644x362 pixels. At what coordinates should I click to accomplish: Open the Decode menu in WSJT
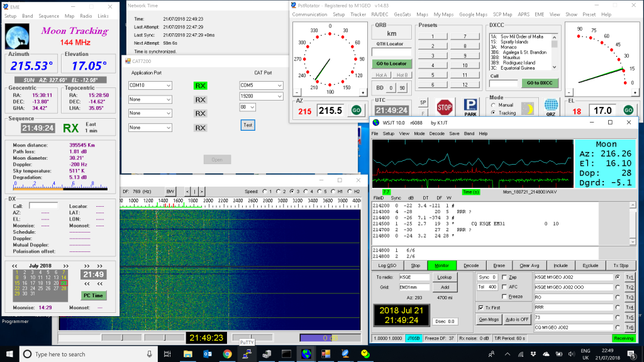pos(437,133)
